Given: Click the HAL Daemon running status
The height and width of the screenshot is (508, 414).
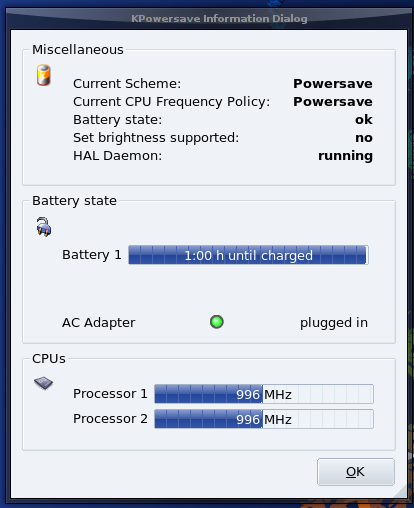Looking at the screenshot, I should (x=345, y=156).
